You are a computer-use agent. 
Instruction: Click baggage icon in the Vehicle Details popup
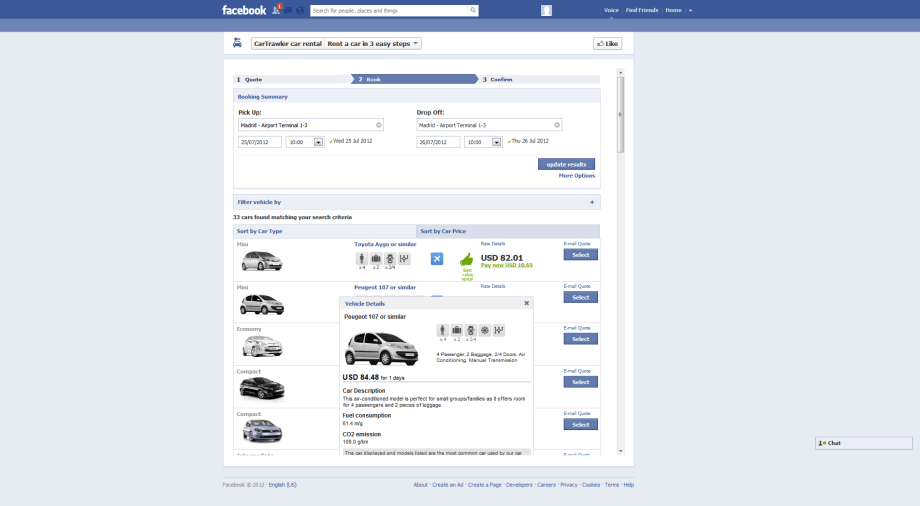(456, 330)
